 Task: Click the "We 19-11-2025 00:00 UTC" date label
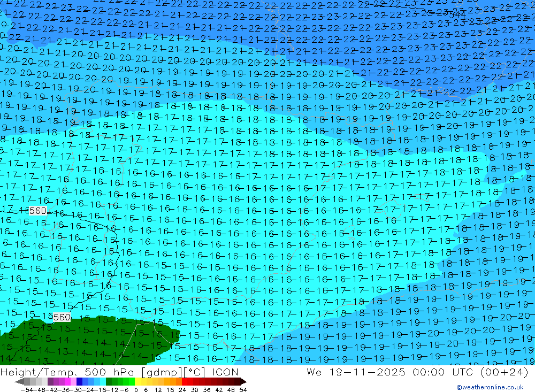[391, 372]
